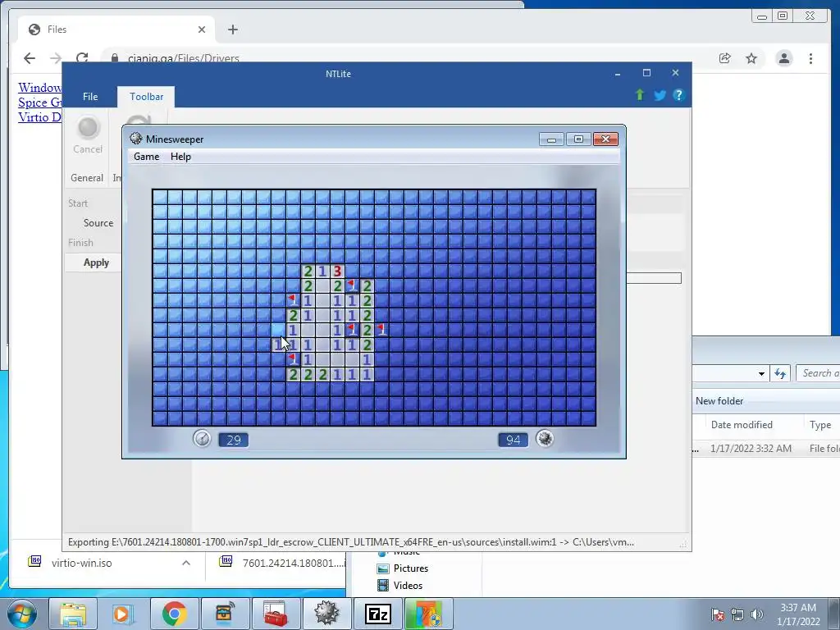Select Source in the NTLite sidebar
Viewport: 840px width, 630px height.
[98, 223]
